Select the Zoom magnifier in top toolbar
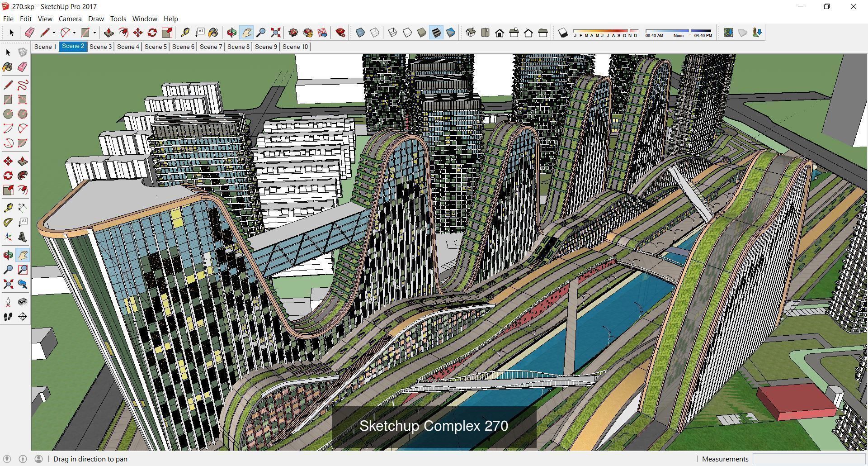The image size is (868, 466). point(261,33)
